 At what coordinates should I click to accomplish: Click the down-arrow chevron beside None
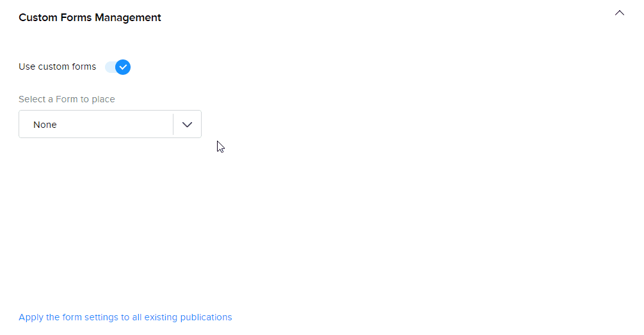[x=187, y=125]
